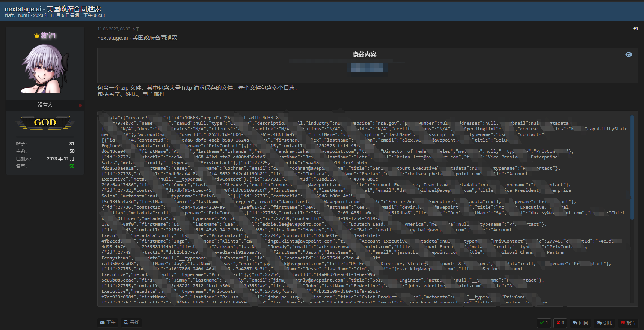The height and width of the screenshot is (330, 644).
Task: Click the 引用 quote button
Action: click(x=605, y=323)
